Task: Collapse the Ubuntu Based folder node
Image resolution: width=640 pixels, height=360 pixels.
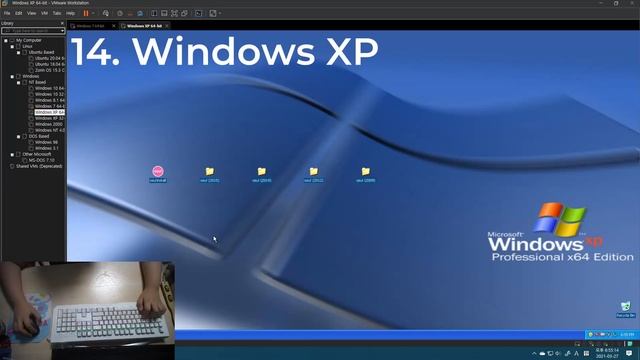Action: (18, 53)
